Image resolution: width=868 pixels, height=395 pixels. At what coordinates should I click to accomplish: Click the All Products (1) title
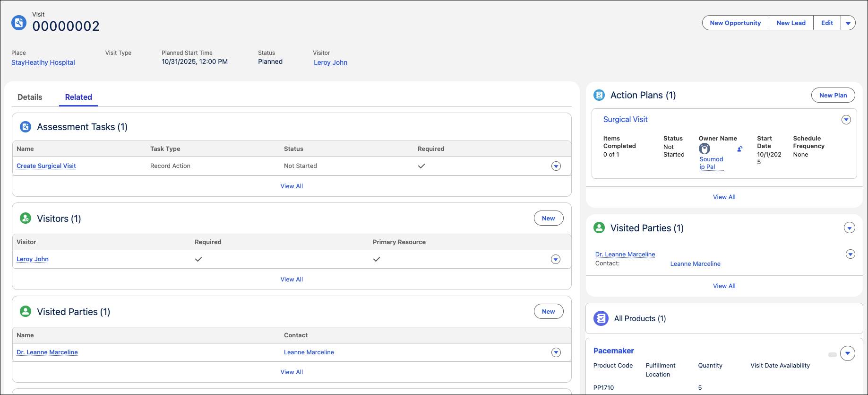pos(640,318)
